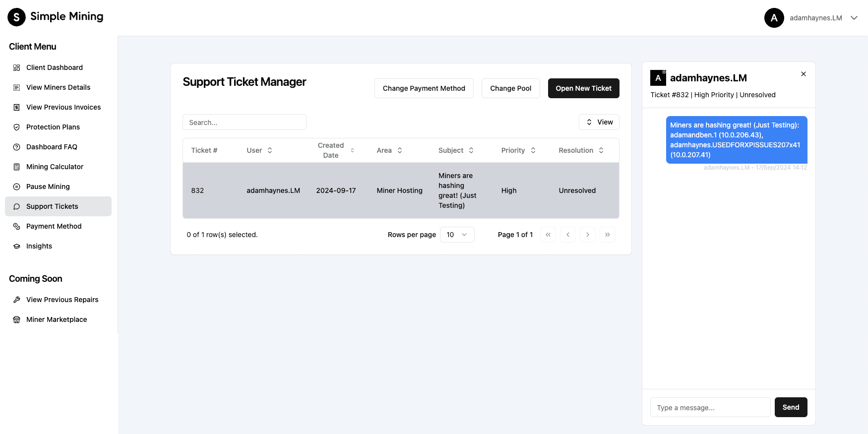Click ticket number 832 cell
The image size is (868, 434).
pos(197,190)
